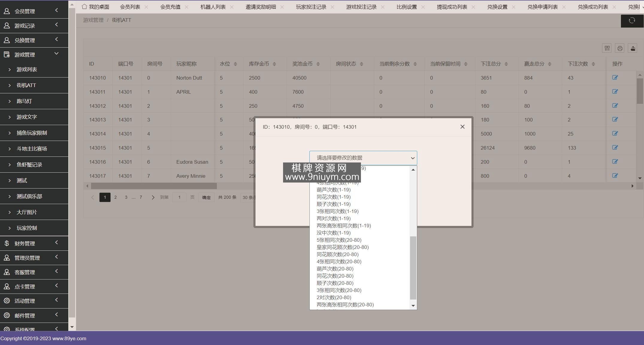Sort by 下注次数 column
The image size is (644, 345).
pos(593,64)
